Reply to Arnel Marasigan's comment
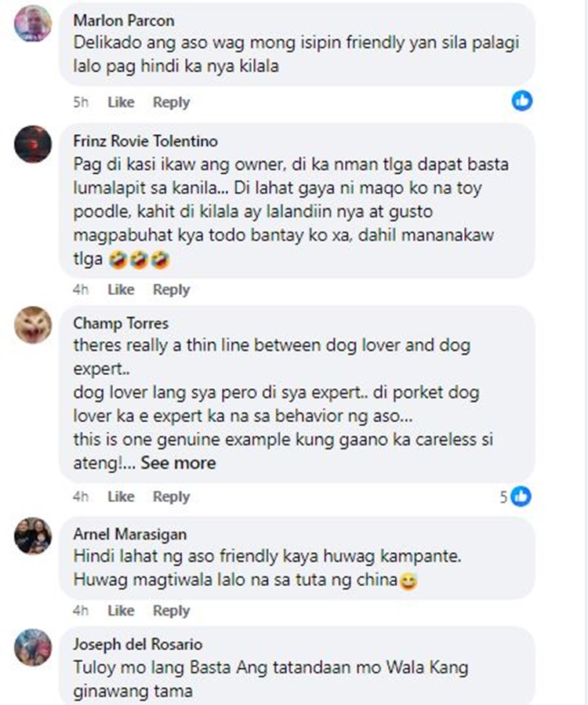 tap(171, 611)
